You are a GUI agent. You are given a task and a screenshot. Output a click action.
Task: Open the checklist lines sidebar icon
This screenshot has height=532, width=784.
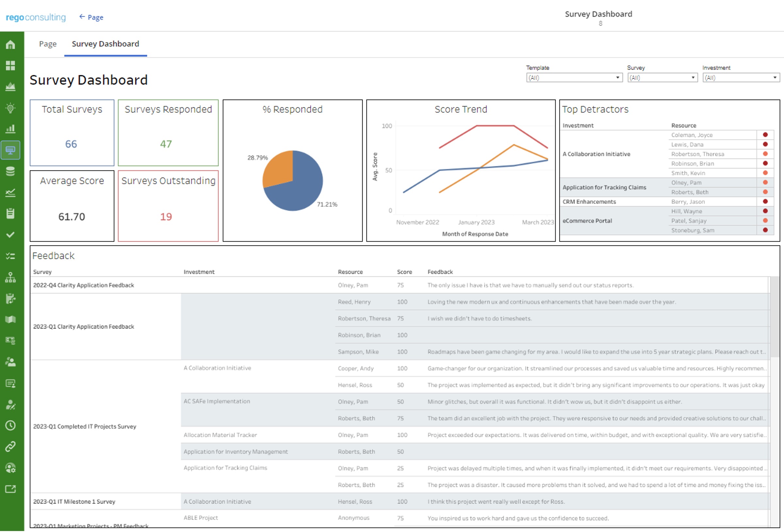coord(10,257)
